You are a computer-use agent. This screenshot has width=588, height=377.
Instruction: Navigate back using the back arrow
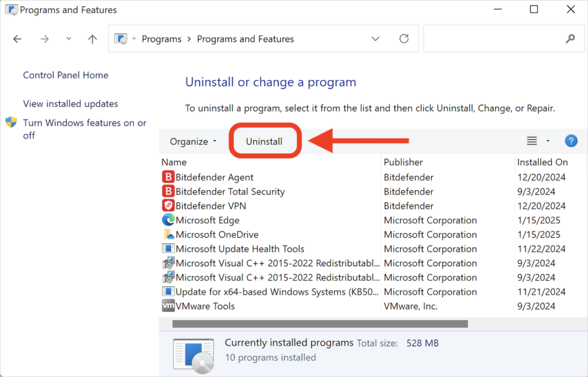tap(17, 39)
